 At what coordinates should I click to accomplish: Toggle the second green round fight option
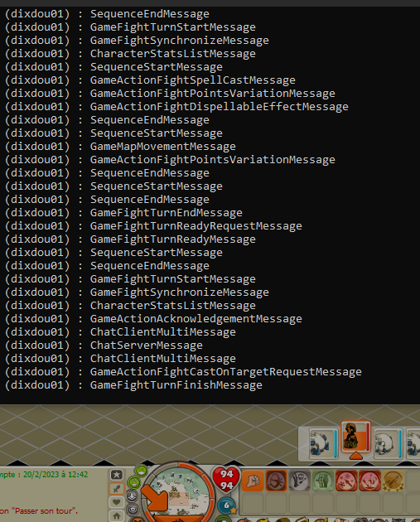click(135, 481)
